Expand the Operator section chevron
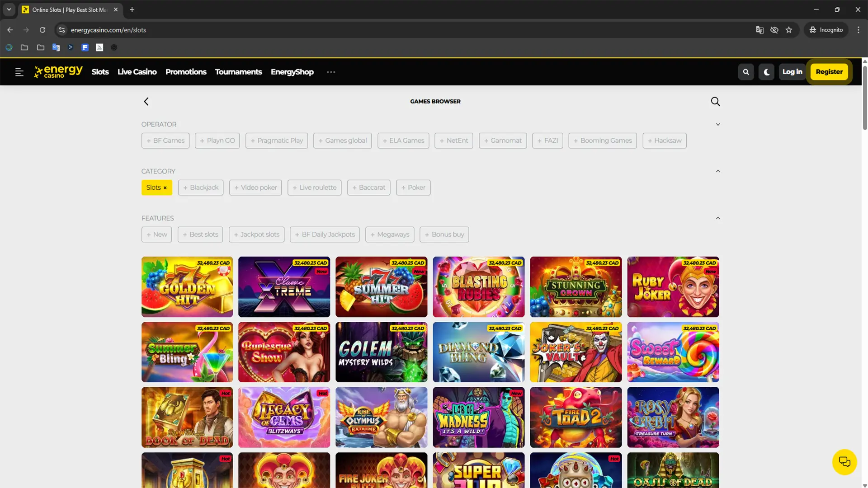 718,124
